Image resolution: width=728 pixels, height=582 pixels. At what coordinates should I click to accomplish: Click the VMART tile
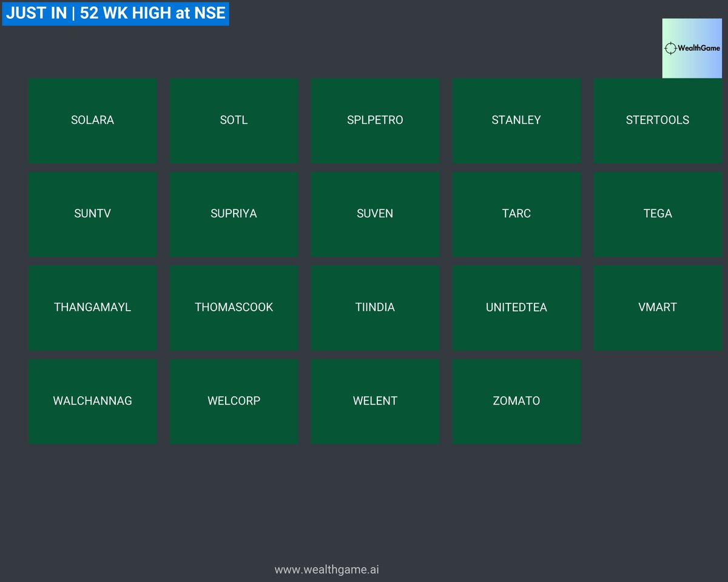coord(658,307)
